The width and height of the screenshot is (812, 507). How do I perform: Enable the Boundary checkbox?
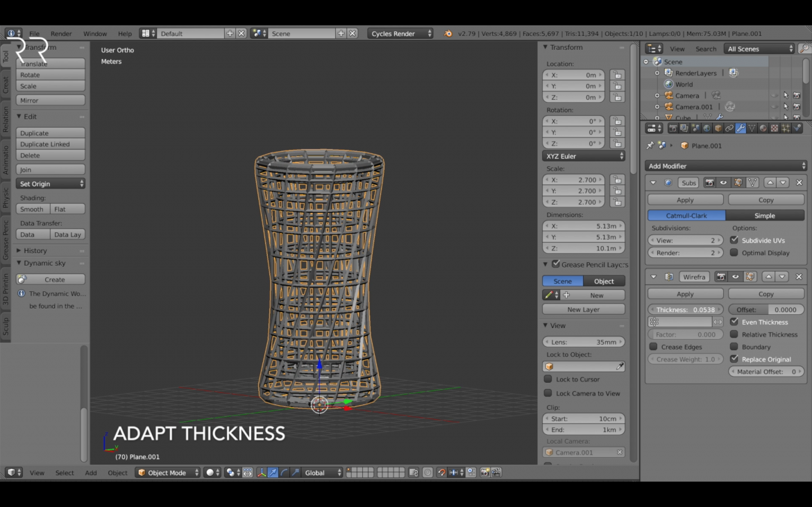point(734,347)
